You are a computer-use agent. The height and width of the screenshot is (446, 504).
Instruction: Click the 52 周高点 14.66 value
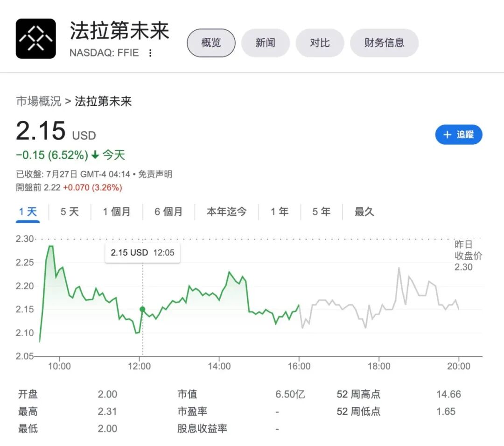coord(448,394)
